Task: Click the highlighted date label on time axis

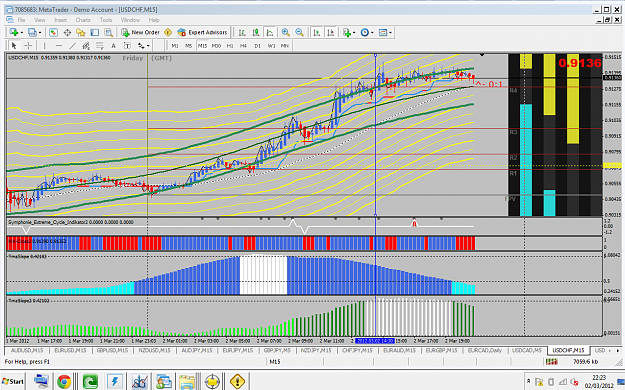Action: point(375,341)
